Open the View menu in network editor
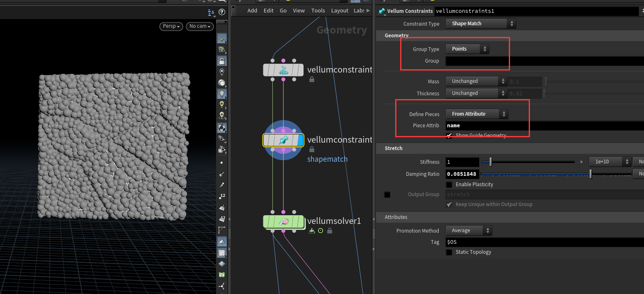The width and height of the screenshot is (644, 294). 299,11
